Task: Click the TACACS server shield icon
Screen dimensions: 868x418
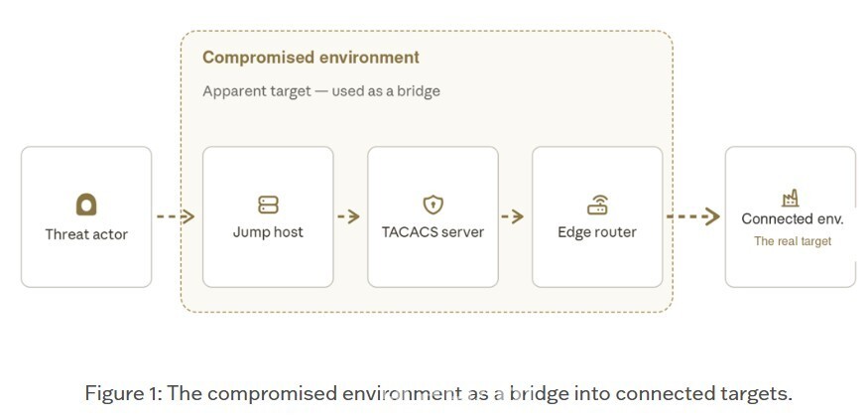Action: point(433,205)
